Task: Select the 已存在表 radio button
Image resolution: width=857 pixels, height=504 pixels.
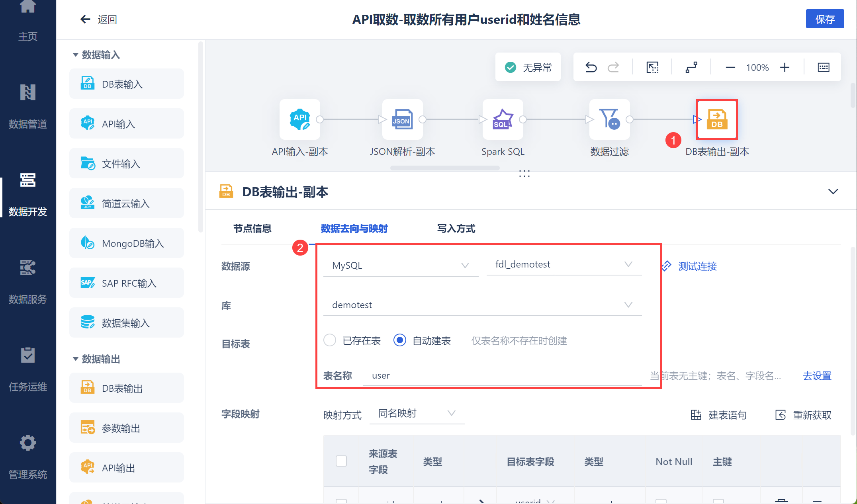Action: tap(330, 340)
